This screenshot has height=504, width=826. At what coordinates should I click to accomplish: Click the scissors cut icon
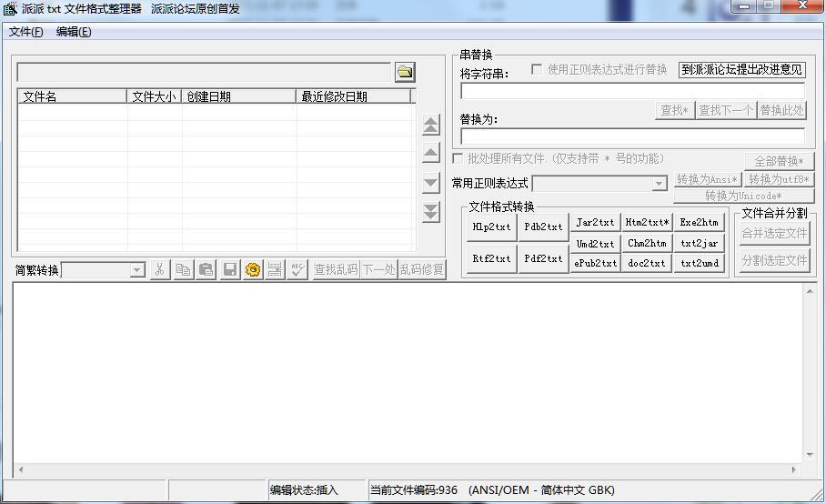159,269
